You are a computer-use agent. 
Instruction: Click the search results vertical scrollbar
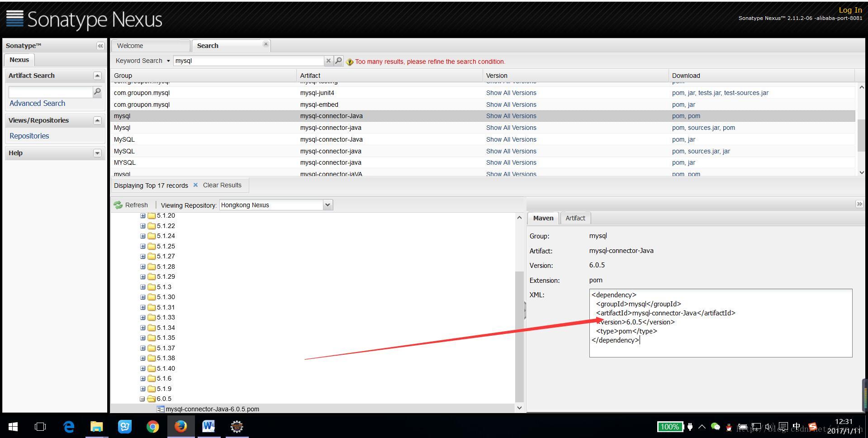tap(861, 136)
